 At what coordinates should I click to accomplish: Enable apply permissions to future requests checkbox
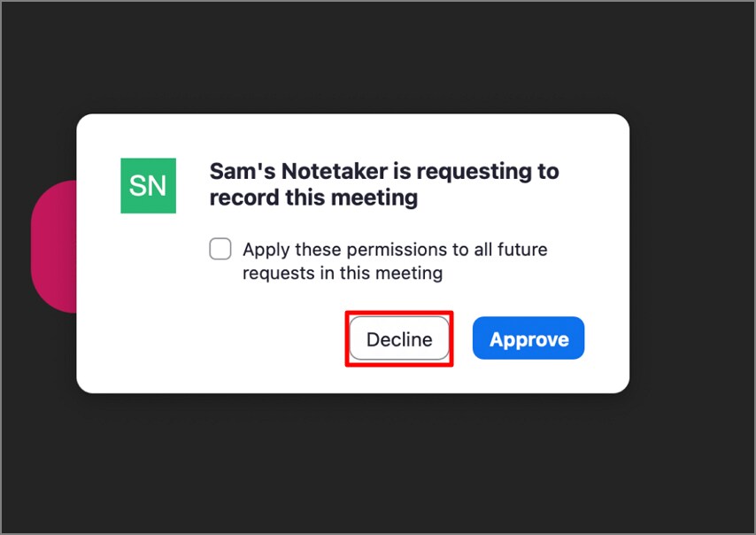[220, 249]
